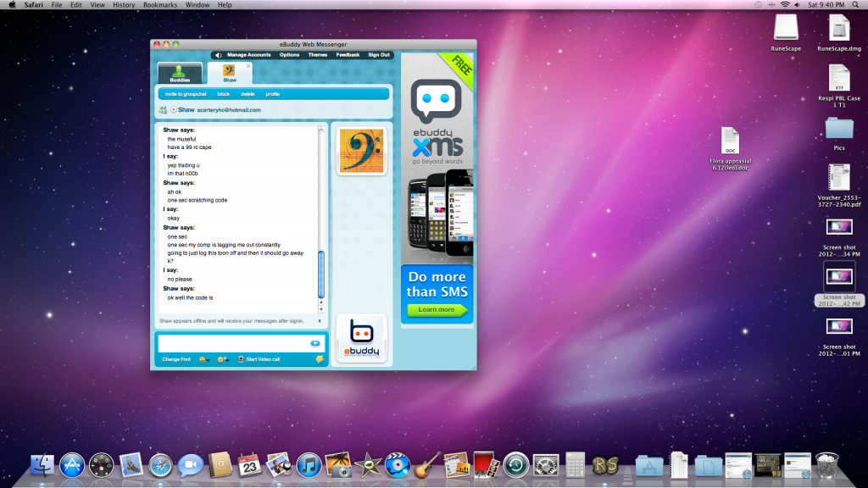Click the eBuddy logo box below the avatar
Viewport: 868px width, 488px height.
pyautogui.click(x=361, y=339)
